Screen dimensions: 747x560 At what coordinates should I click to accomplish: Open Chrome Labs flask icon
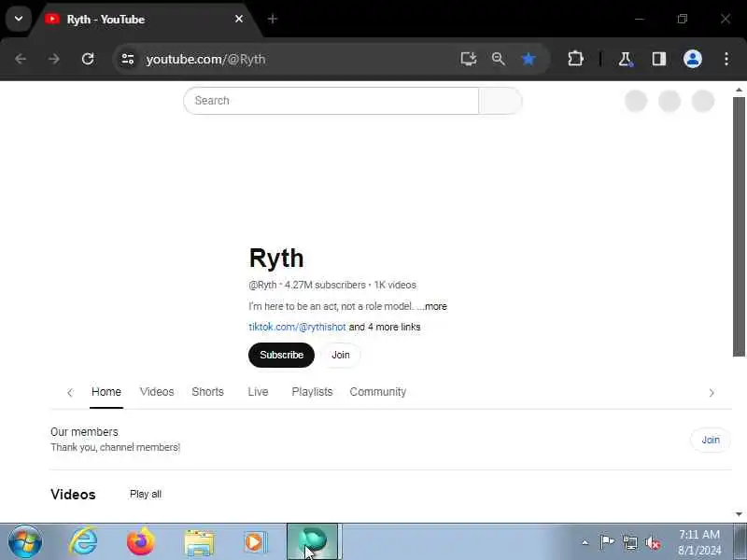(x=626, y=59)
